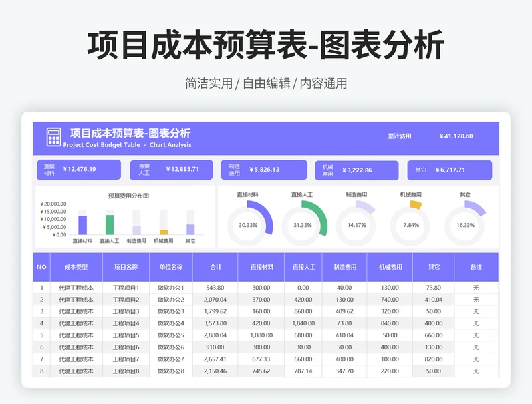Select cell 409.62 in 工程项目3 row

344,311
